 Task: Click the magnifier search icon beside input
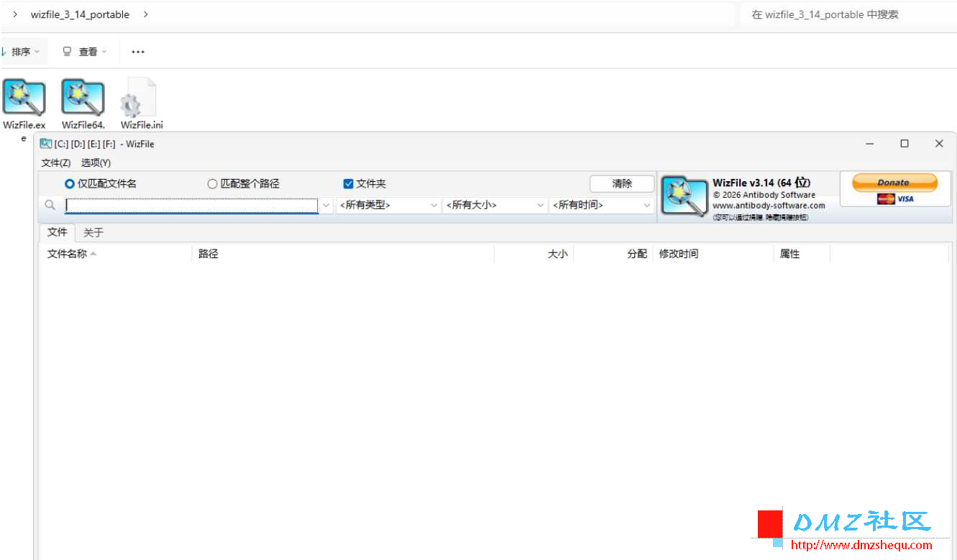(50, 206)
